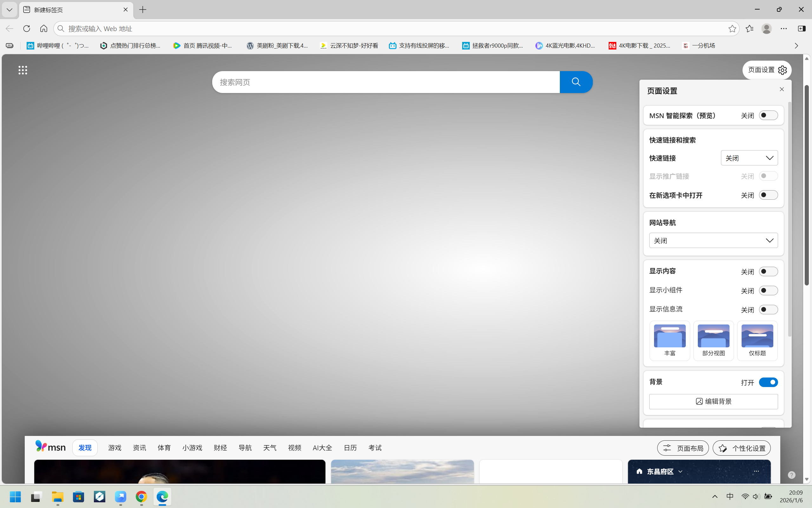Image resolution: width=812 pixels, height=508 pixels.
Task: Open the apps grid launcher icon
Action: point(23,70)
